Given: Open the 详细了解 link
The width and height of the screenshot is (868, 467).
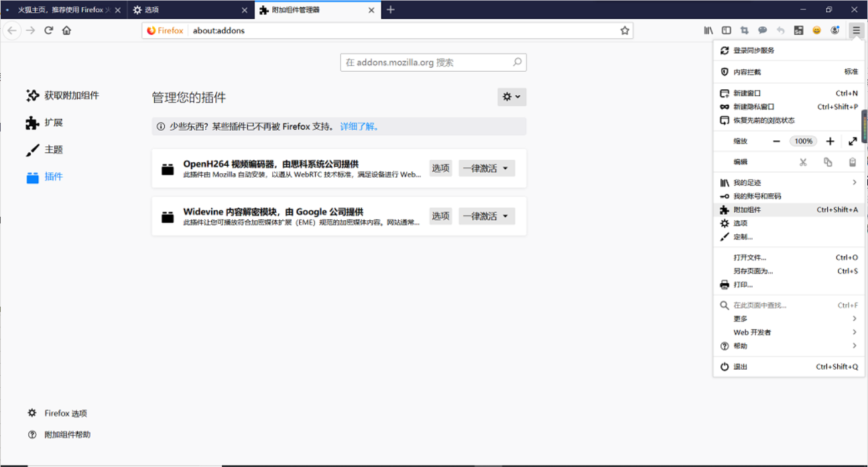Looking at the screenshot, I should [361, 126].
